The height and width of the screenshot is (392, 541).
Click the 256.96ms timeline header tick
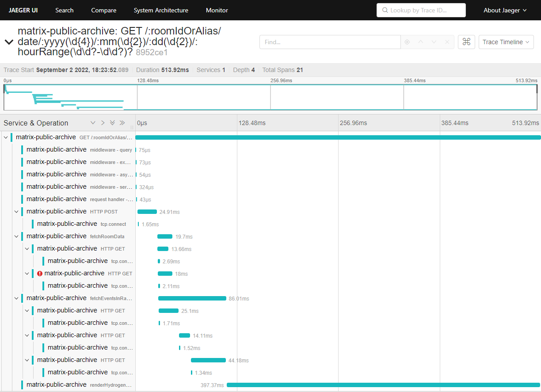click(x=354, y=123)
